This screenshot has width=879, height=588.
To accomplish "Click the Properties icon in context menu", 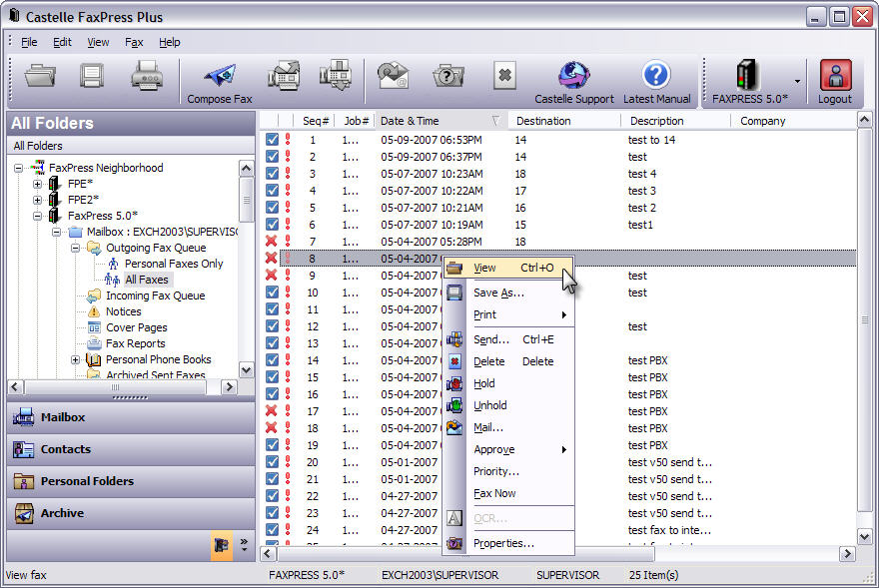I will click(454, 543).
